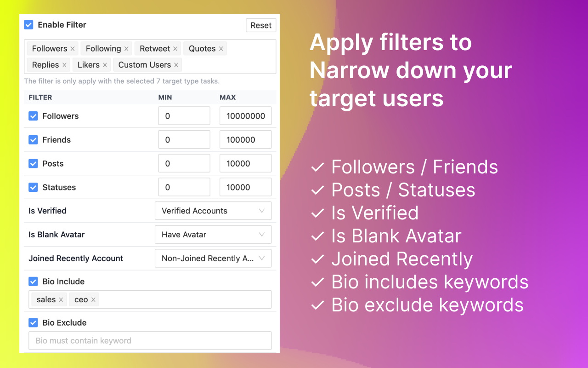Viewport: 588px width, 368px height.
Task: Remove the Followers tag from target types
Action: coord(72,48)
